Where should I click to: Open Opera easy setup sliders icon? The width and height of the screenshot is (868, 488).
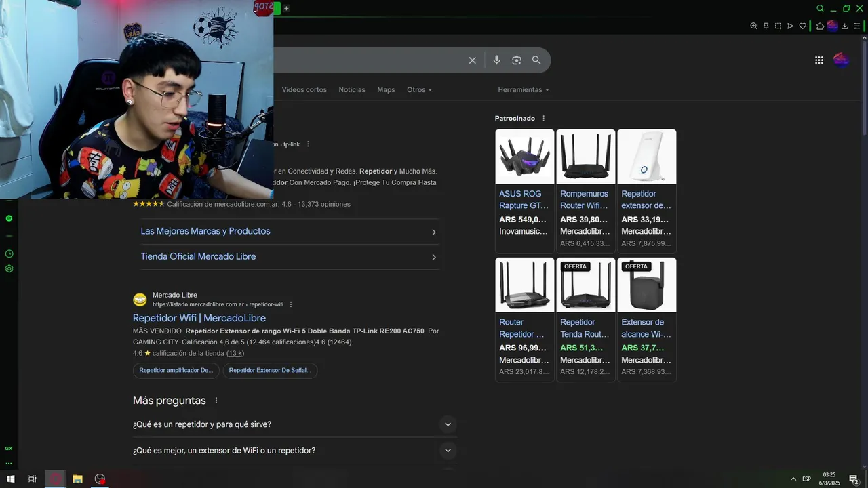(x=856, y=26)
